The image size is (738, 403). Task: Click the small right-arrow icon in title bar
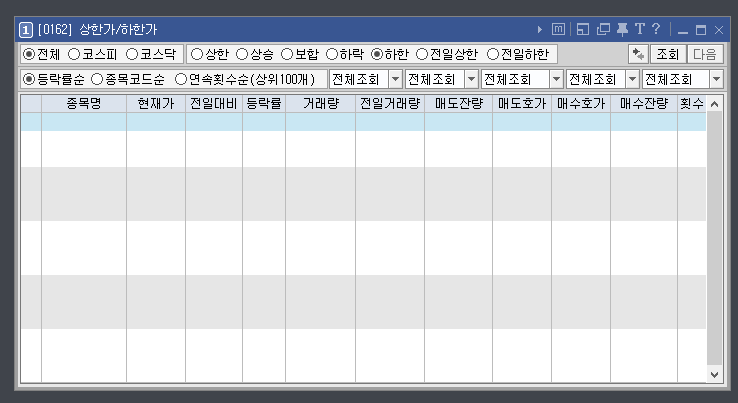(539, 30)
